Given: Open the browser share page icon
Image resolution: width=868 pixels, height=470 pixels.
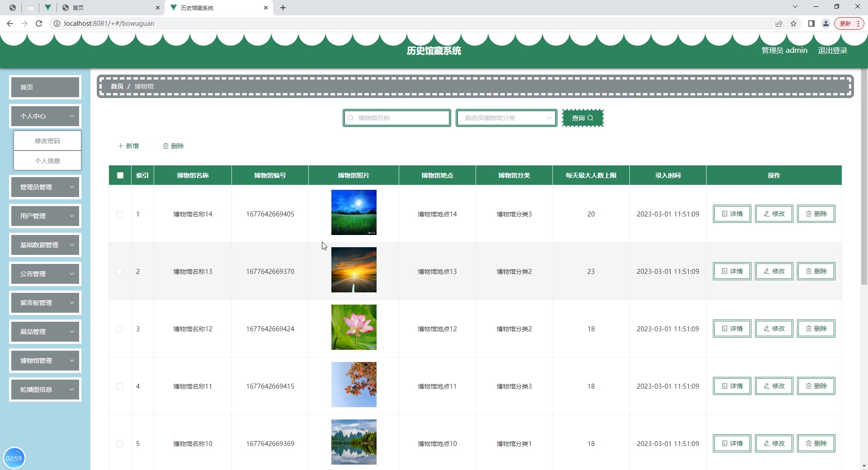Looking at the screenshot, I should [779, 23].
